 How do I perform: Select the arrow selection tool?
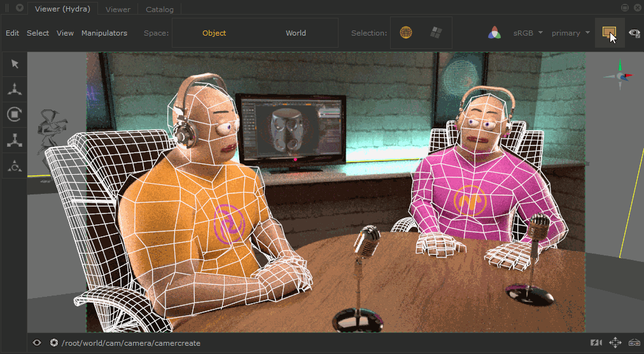pos(13,64)
